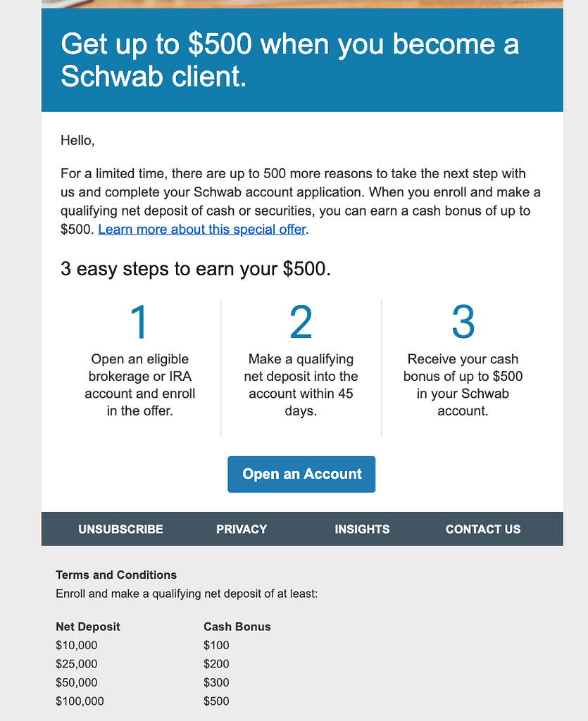Viewport: 588px width, 721px height.
Task: Open the Learn more about this special offer link
Action: coord(201,229)
